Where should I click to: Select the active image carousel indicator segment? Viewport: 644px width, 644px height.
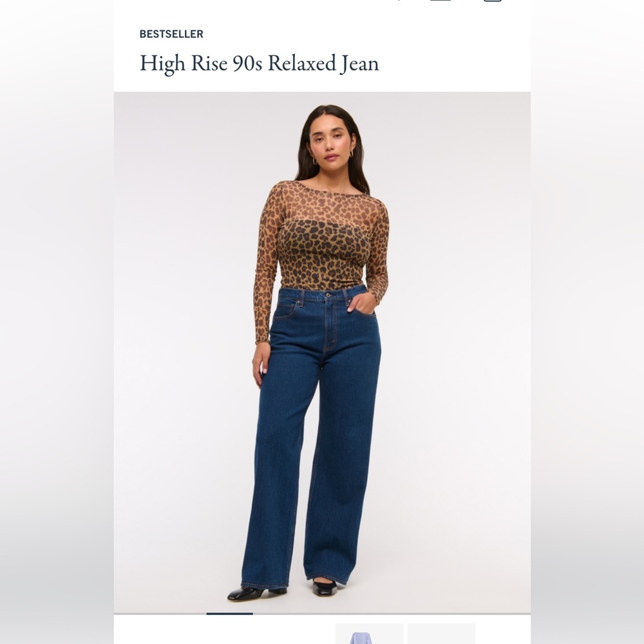229,614
